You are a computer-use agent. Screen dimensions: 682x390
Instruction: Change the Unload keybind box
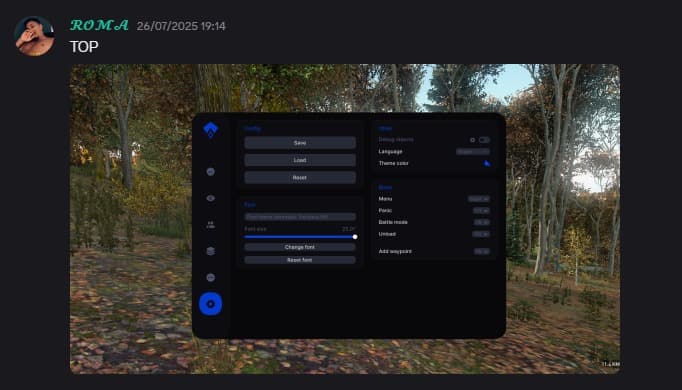pyautogui.click(x=481, y=234)
